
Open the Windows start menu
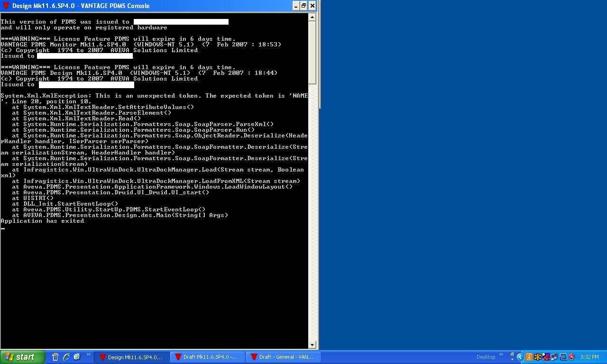point(22,357)
